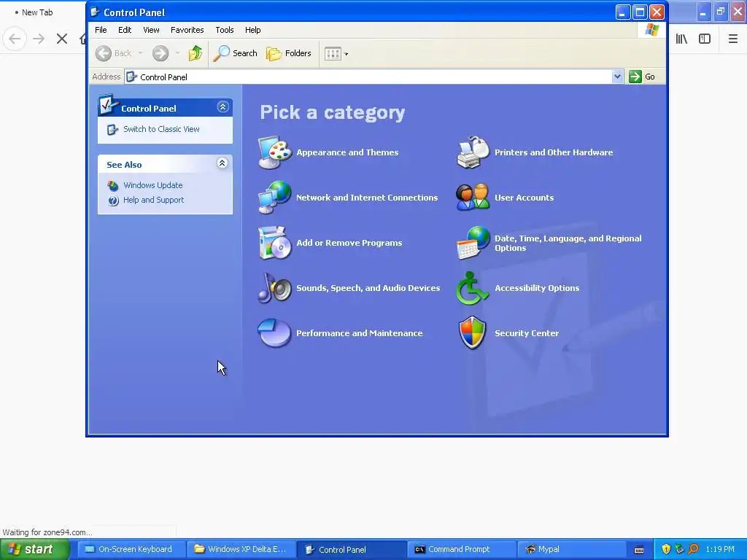This screenshot has height=560, width=747.
Task: Select the New Tab browser tab
Action: (37, 12)
